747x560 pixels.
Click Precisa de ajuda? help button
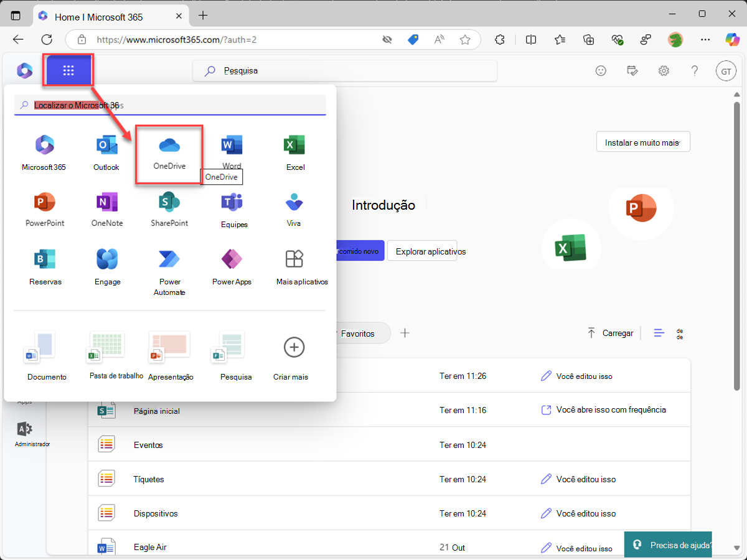tap(668, 544)
